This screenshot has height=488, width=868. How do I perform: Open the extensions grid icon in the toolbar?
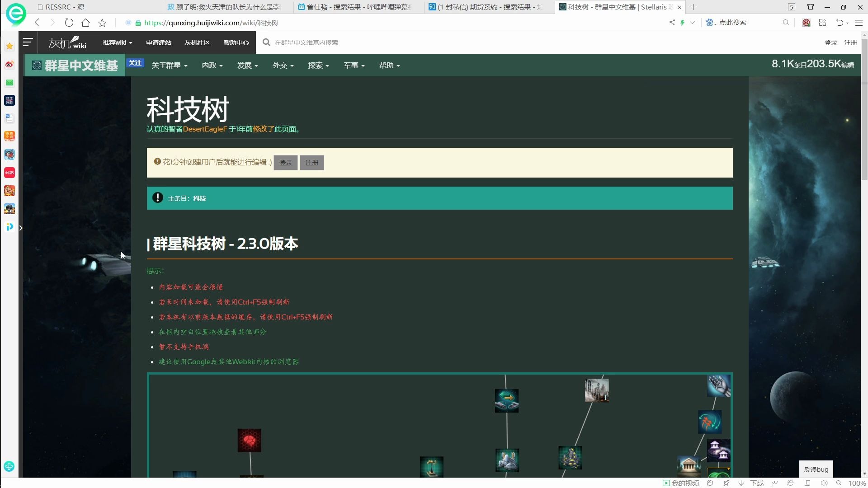(x=822, y=22)
